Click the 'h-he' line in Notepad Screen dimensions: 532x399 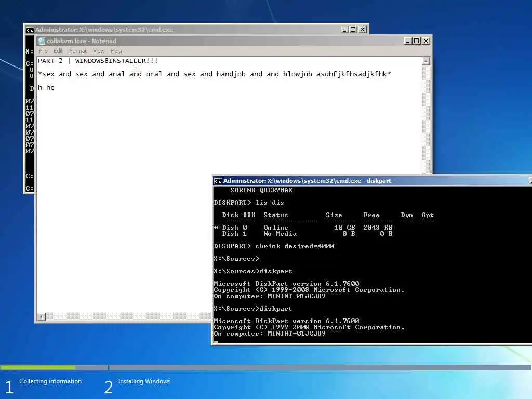pyautogui.click(x=46, y=87)
